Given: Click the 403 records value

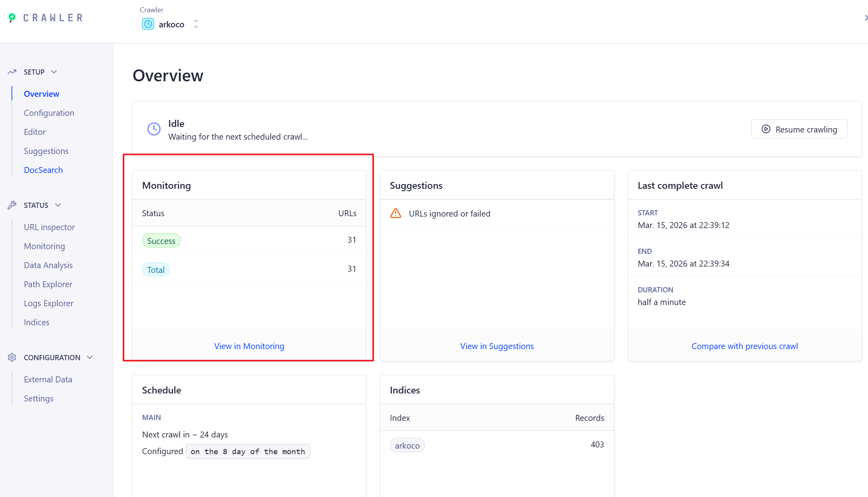Looking at the screenshot, I should [x=597, y=445].
